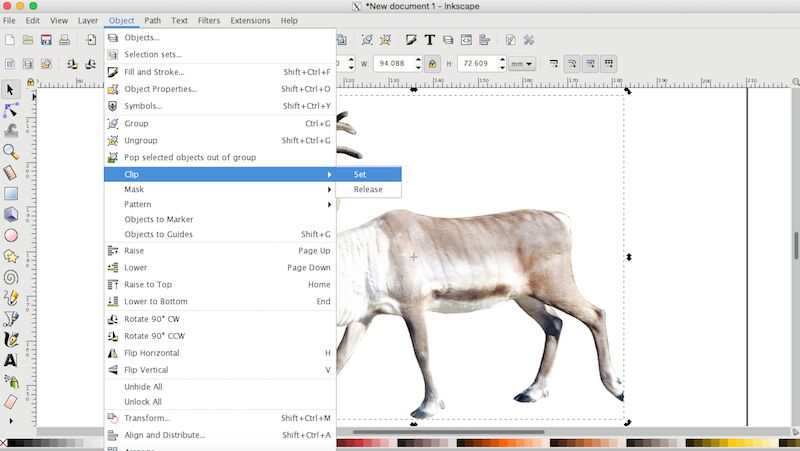The width and height of the screenshot is (800, 451).
Task: Choose Rotate 90° CW entry
Action: pyautogui.click(x=220, y=319)
